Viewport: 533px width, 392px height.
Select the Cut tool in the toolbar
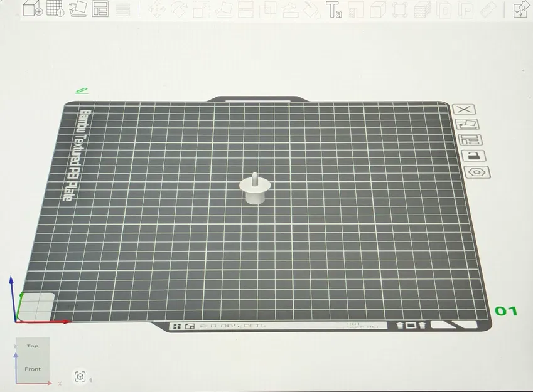pyautogui.click(x=245, y=9)
